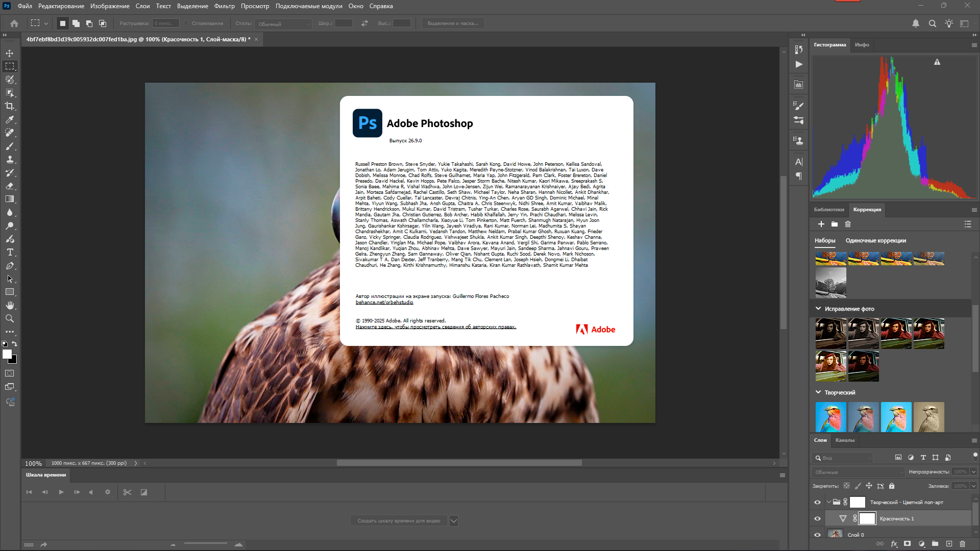Open the Фильтр menu
Screen dimensions: 980x551
click(225, 6)
